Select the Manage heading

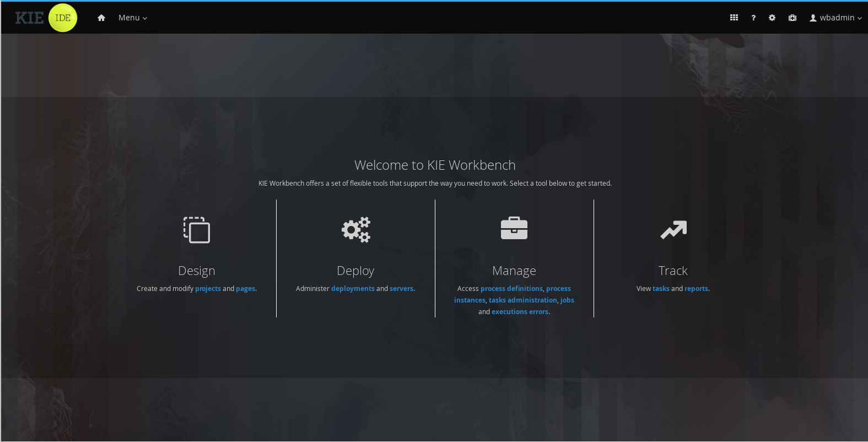[x=514, y=271]
